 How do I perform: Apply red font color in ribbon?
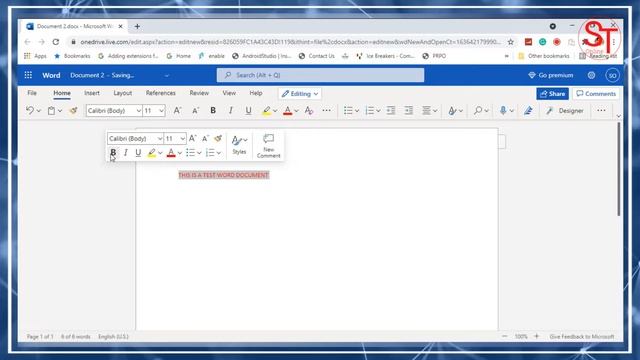pos(288,111)
